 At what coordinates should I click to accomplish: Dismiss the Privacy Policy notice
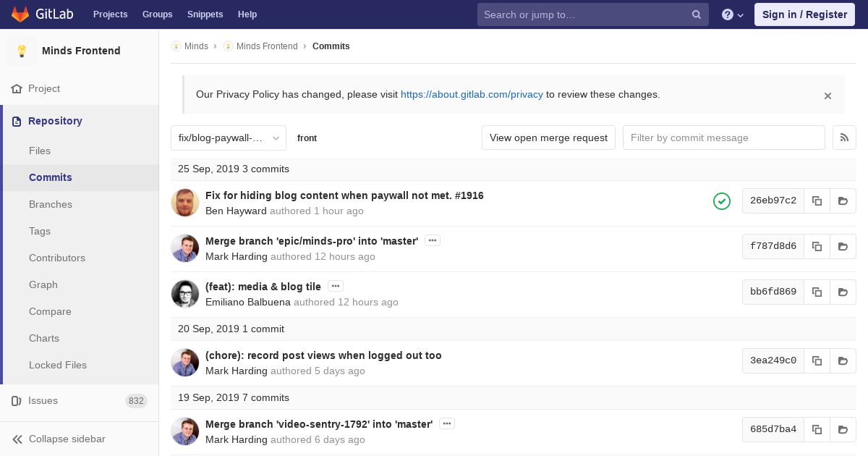[827, 96]
